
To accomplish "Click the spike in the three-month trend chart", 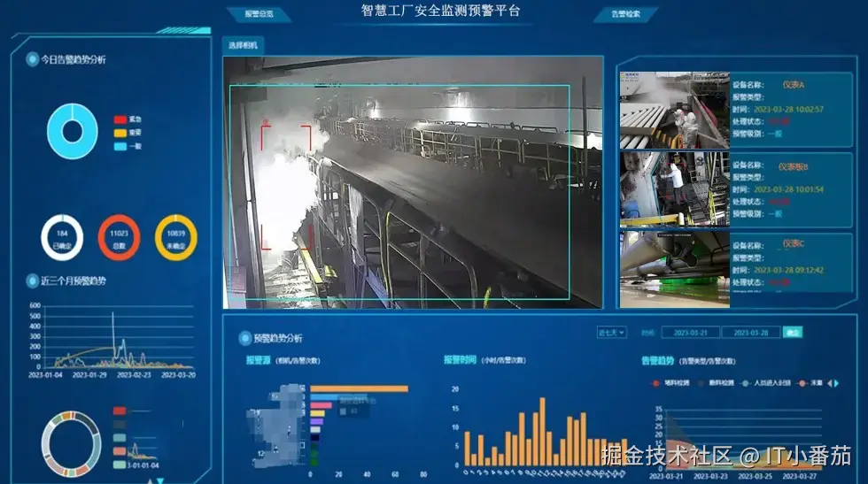I will (x=113, y=339).
